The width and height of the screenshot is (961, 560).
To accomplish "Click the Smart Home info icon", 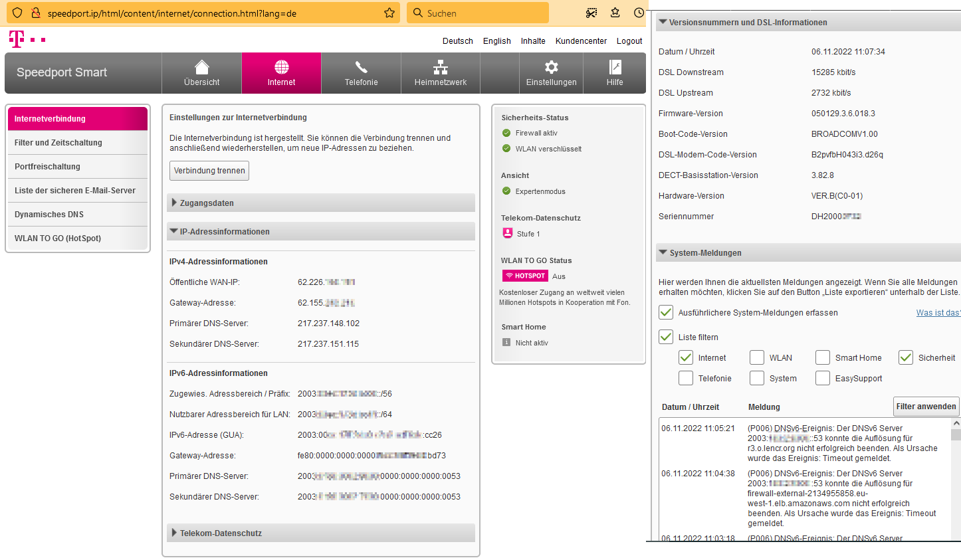I will 506,343.
